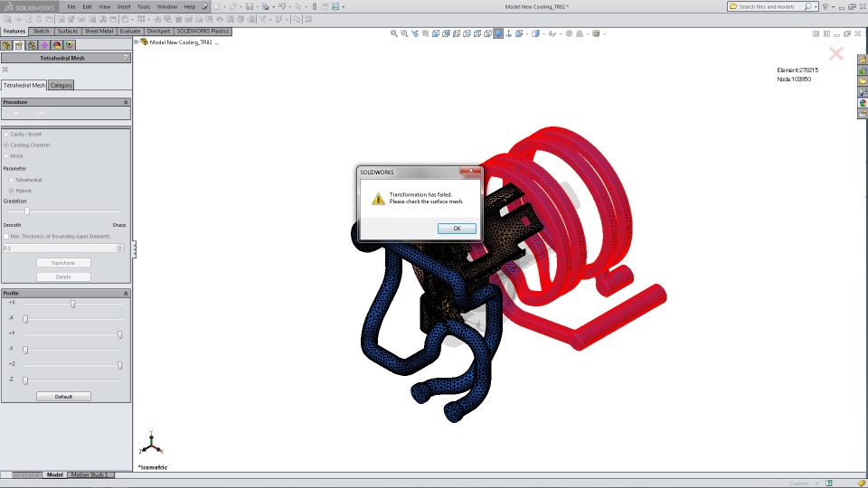The image size is (868, 488).
Task: Open the File menu
Action: pyautogui.click(x=71, y=6)
